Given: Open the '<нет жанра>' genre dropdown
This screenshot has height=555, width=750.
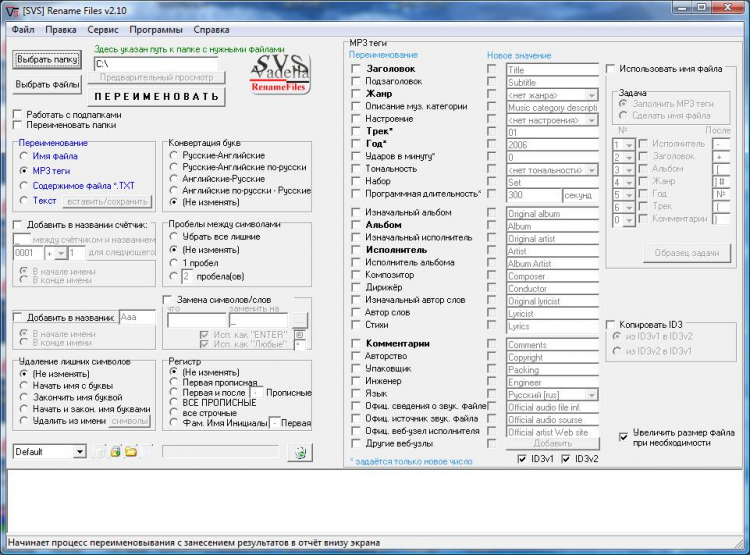Looking at the screenshot, I should coord(592,95).
